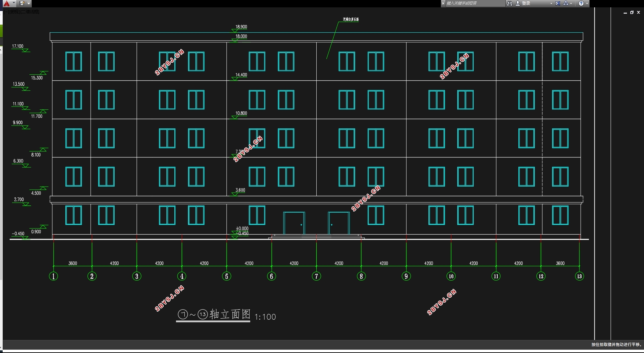Click the 9.900 elevation label
The image size is (644, 353).
[x=18, y=122]
